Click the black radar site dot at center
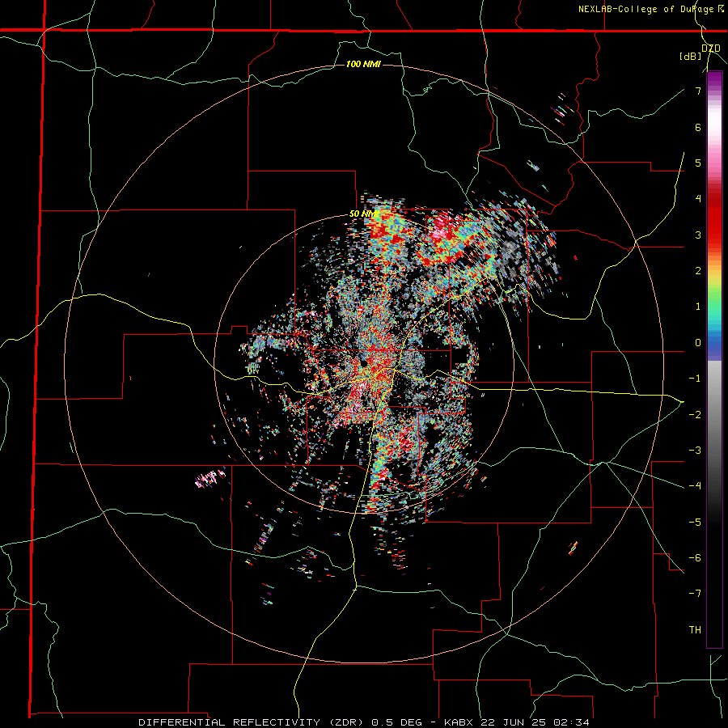This screenshot has width=728, height=728. tap(365, 363)
